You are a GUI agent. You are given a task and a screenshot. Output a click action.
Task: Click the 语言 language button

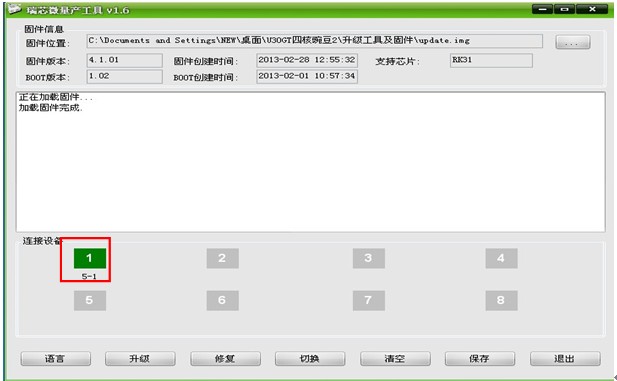click(x=55, y=359)
